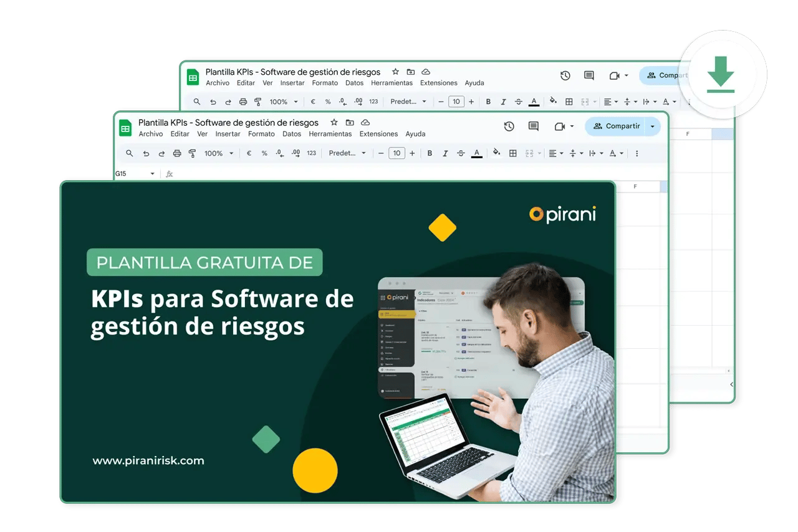Image resolution: width=798 pixels, height=532 pixels.
Task: Open three-dot more options in front window toolbar
Action: click(637, 153)
